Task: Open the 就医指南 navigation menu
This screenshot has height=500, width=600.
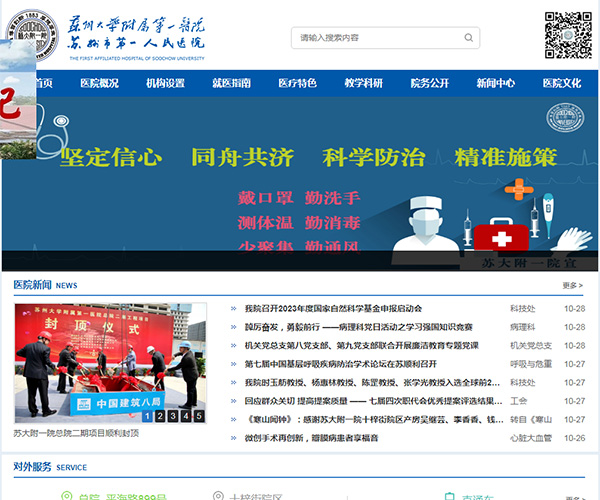Action: point(231,83)
